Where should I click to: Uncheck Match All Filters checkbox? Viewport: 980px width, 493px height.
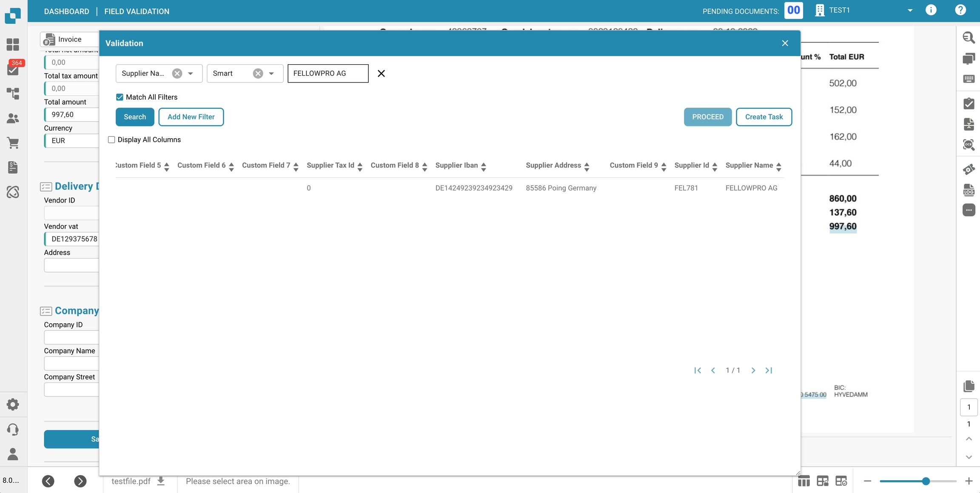tap(120, 97)
